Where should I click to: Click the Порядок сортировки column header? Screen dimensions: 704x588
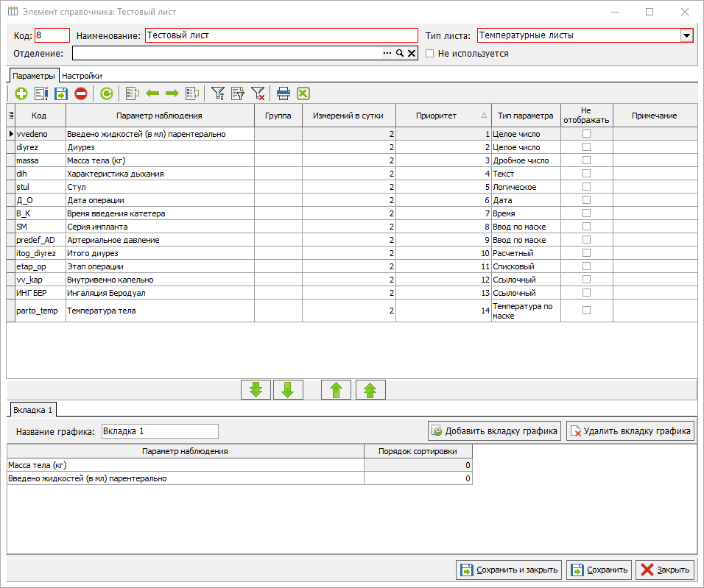click(418, 451)
